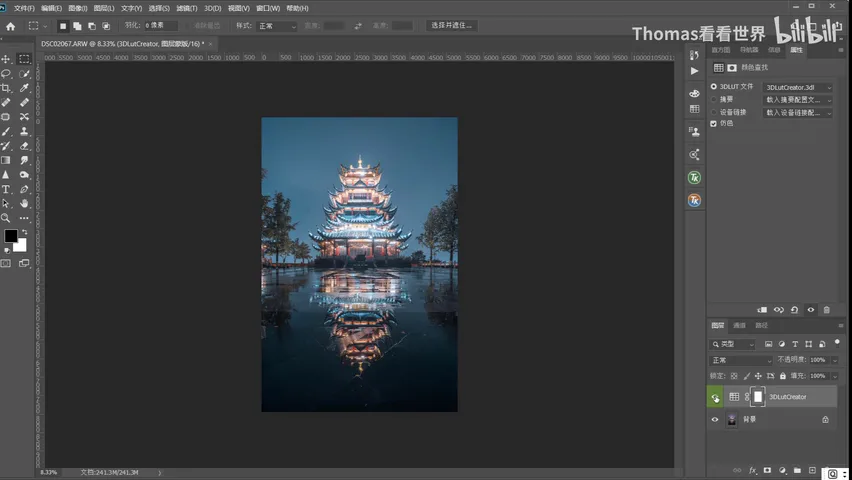The image size is (852, 480).
Task: Add layer style fx icon
Action: [x=753, y=471]
